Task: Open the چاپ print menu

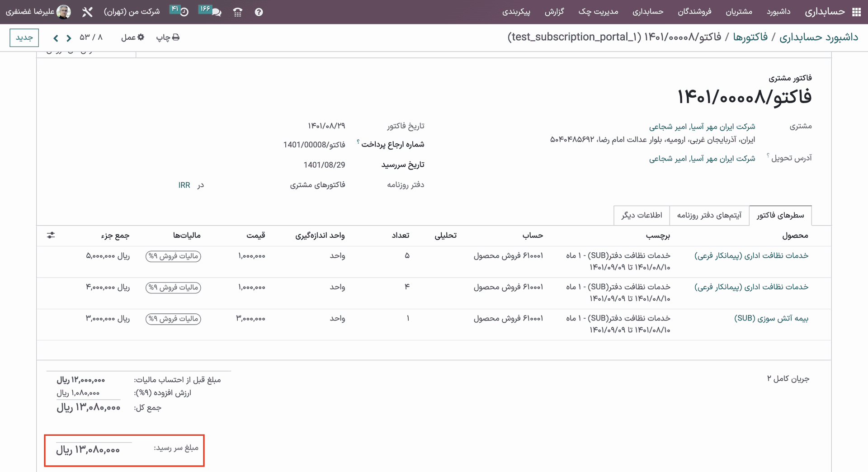Action: 168,37
